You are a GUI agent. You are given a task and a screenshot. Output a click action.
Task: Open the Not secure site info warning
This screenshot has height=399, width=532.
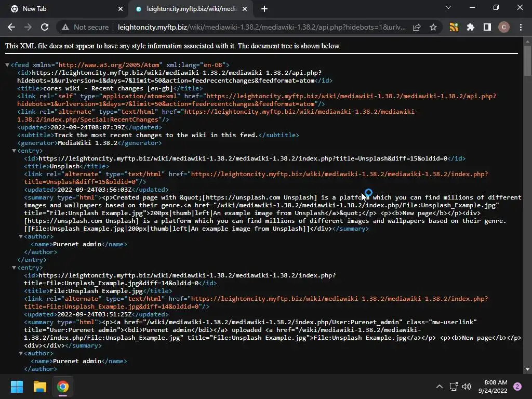click(x=85, y=27)
